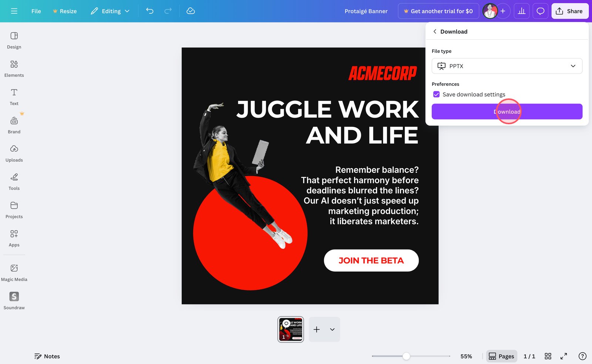Open the Magic Media app
Image resolution: width=592 pixels, height=364 pixels.
14,273
